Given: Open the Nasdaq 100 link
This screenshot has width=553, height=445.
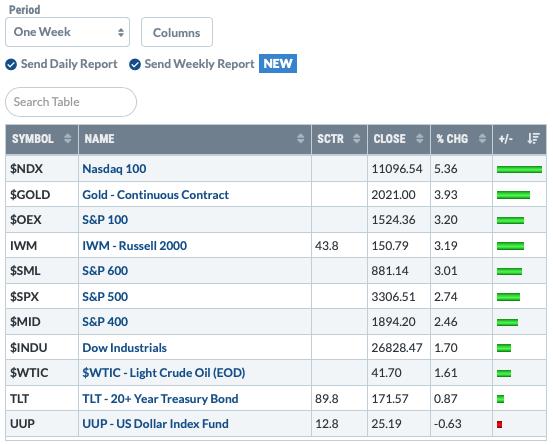Looking at the screenshot, I should [x=114, y=169].
